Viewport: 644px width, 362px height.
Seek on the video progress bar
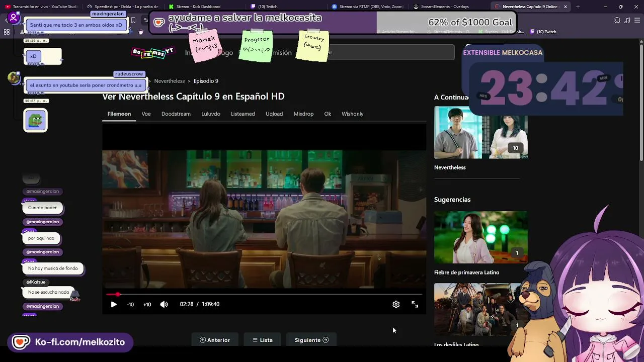pos(264,295)
